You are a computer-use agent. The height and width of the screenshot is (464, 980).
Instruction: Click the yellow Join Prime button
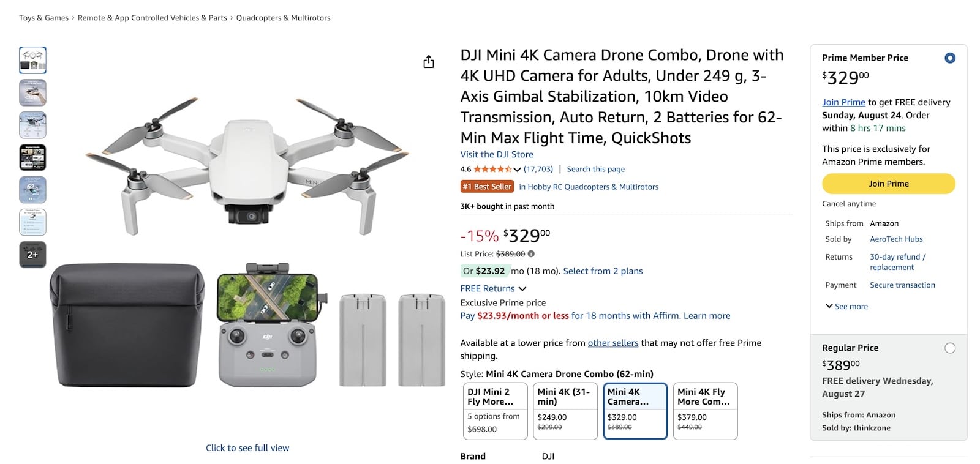(889, 183)
